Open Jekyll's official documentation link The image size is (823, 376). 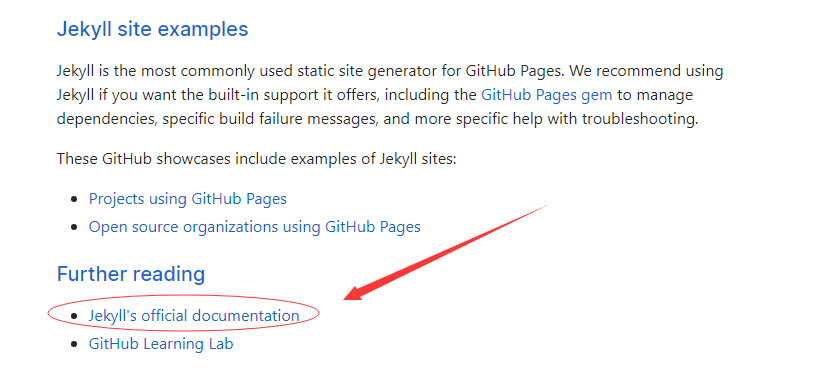pyautogui.click(x=194, y=316)
